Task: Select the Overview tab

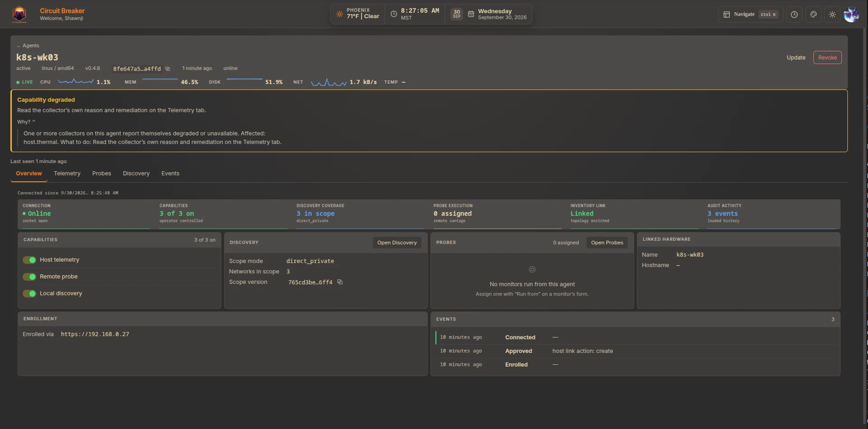Action: 29,173
